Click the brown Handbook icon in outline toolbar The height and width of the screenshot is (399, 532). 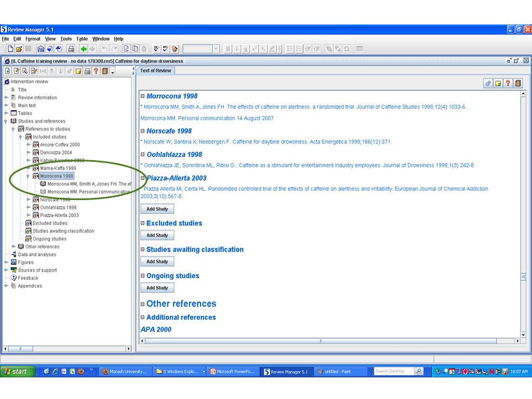[x=105, y=71]
